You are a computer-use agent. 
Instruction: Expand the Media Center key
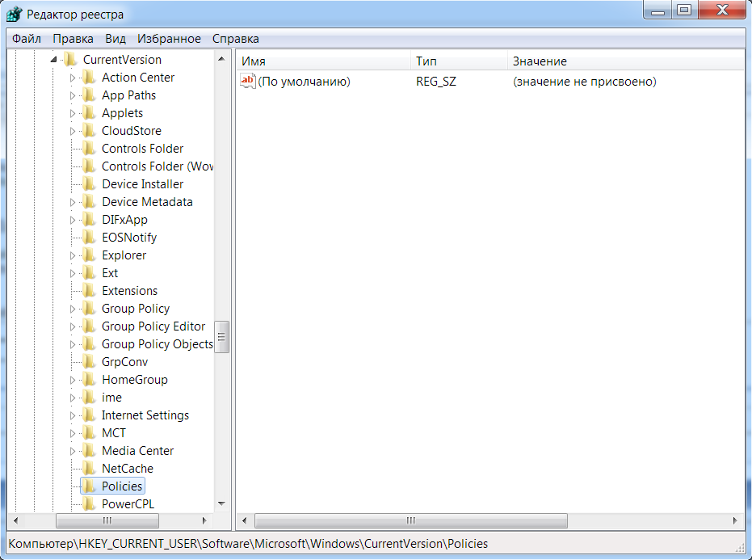click(x=73, y=451)
